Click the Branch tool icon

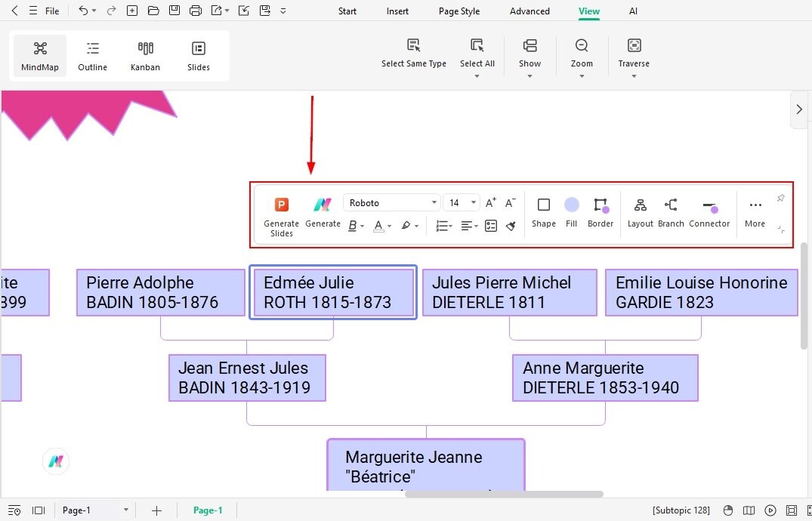[x=671, y=211]
